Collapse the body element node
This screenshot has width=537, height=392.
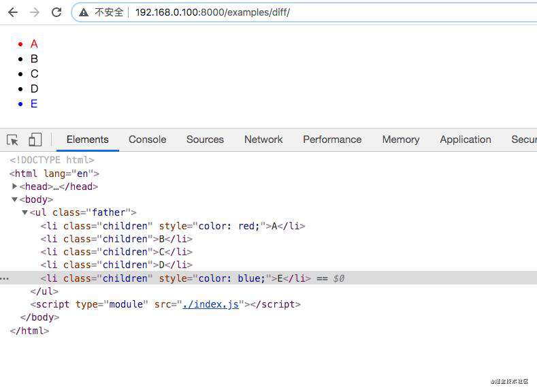coord(14,199)
